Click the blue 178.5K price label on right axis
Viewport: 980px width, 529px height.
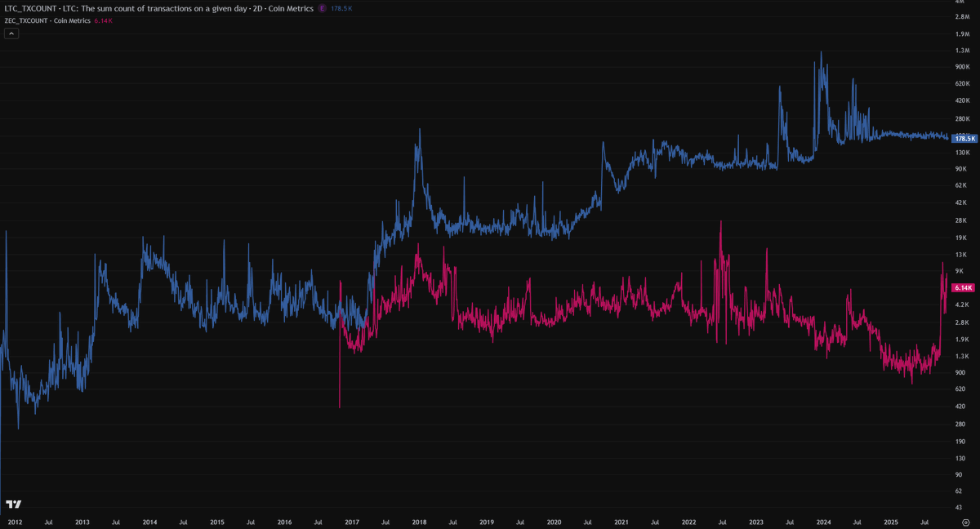click(964, 138)
